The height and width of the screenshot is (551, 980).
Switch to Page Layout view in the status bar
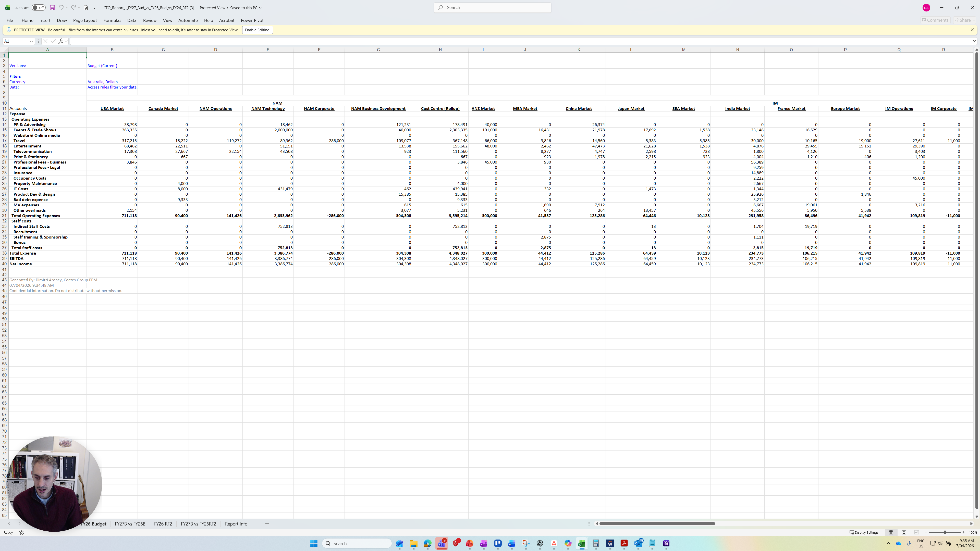(904, 532)
